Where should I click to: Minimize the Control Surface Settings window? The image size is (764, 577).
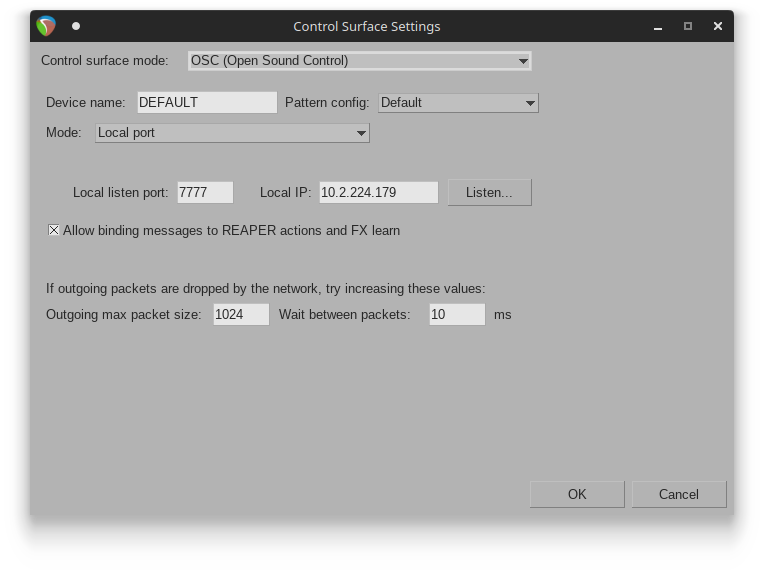[x=658, y=26]
